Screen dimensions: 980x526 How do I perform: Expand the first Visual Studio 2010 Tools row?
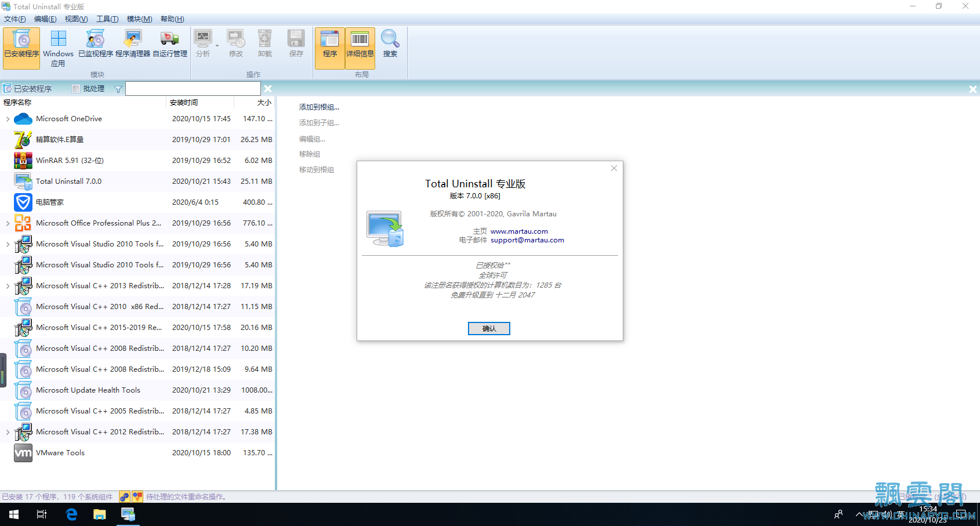(8, 244)
